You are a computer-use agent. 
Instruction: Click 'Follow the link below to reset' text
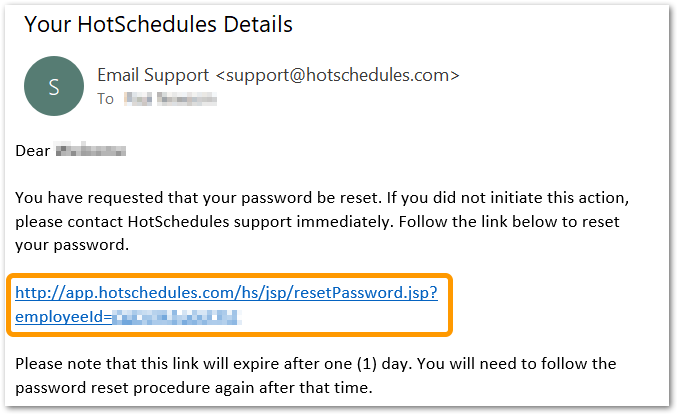tap(509, 222)
